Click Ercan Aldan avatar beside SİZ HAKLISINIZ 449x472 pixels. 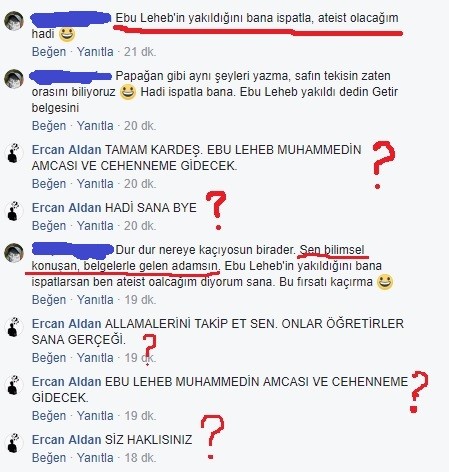click(x=14, y=443)
